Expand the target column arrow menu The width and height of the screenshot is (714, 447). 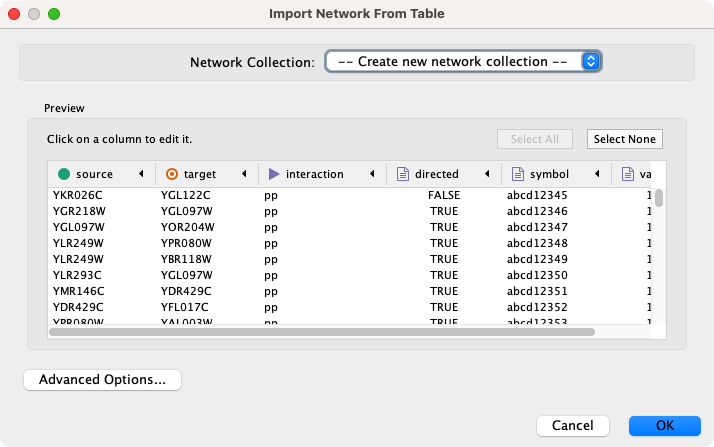(243, 174)
